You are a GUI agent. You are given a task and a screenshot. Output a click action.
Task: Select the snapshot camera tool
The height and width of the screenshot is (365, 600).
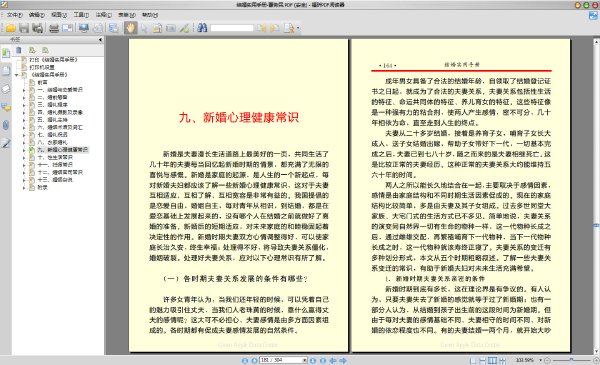171,28
